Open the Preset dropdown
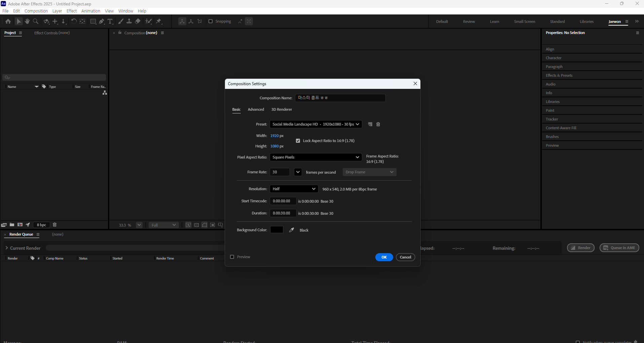The height and width of the screenshot is (343, 644). pyautogui.click(x=316, y=124)
